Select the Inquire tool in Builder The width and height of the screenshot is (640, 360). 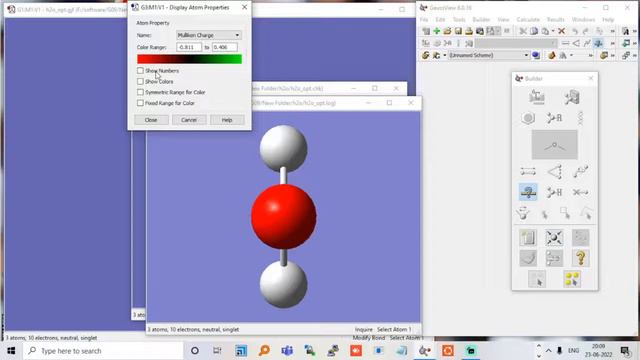click(x=528, y=192)
